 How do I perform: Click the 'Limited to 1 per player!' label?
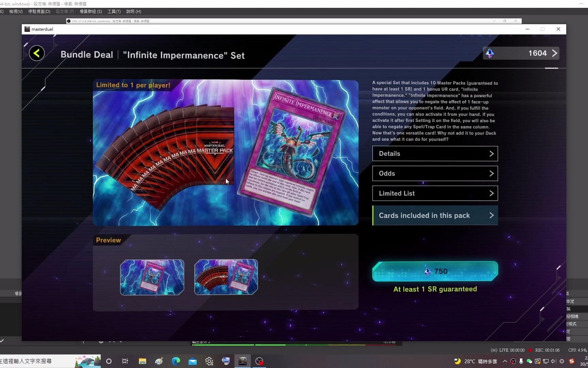[133, 85]
